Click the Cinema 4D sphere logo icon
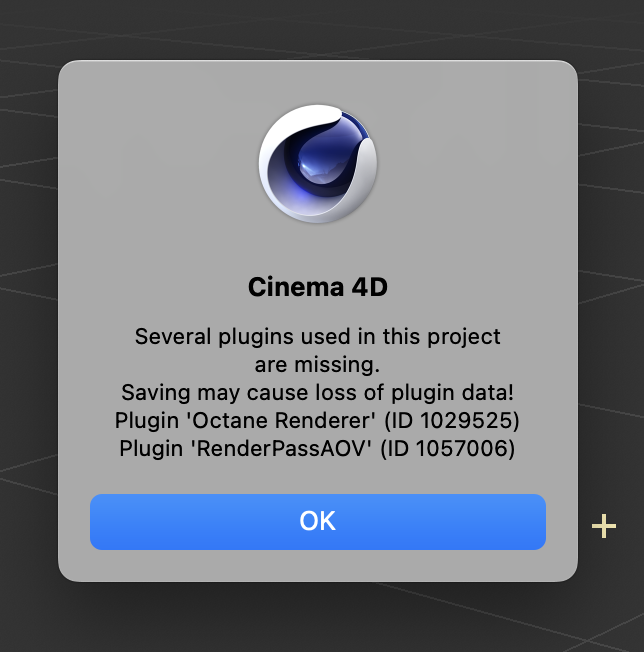The image size is (644, 652). [318, 164]
